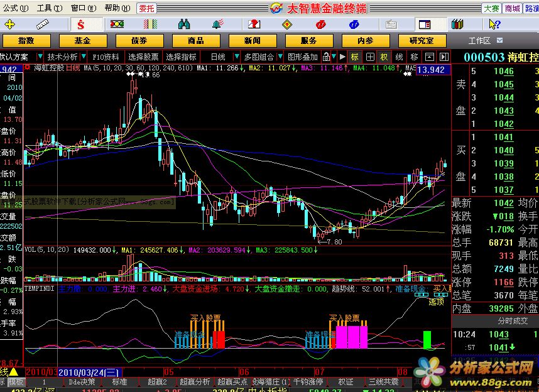Click the F10资料 button
The image size is (539, 392).
pos(106,57)
